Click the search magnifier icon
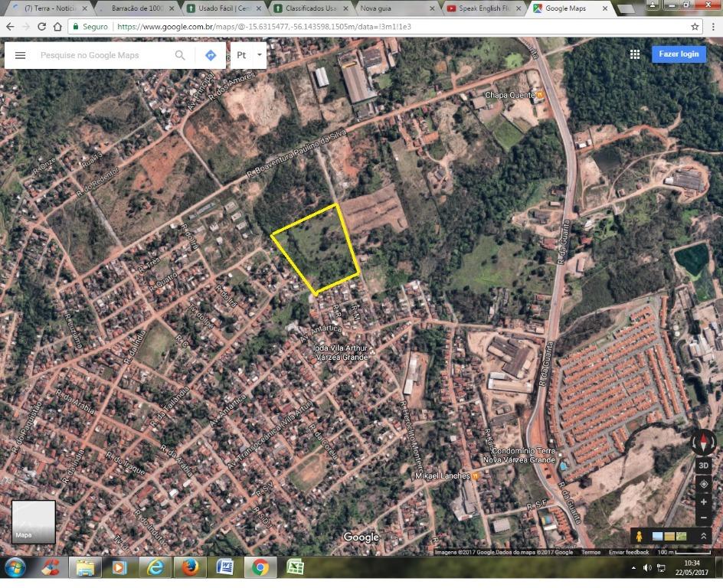Viewport: 723px width, 588px height. 180,55
